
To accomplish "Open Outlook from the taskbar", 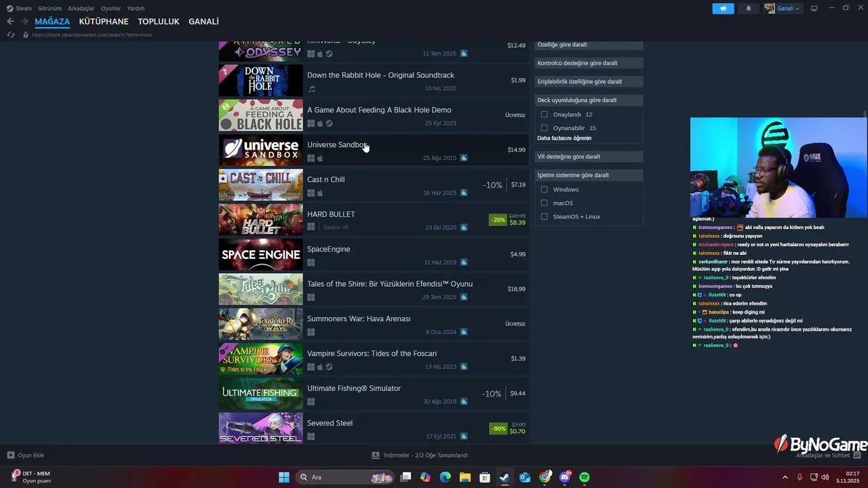I will click(x=525, y=477).
